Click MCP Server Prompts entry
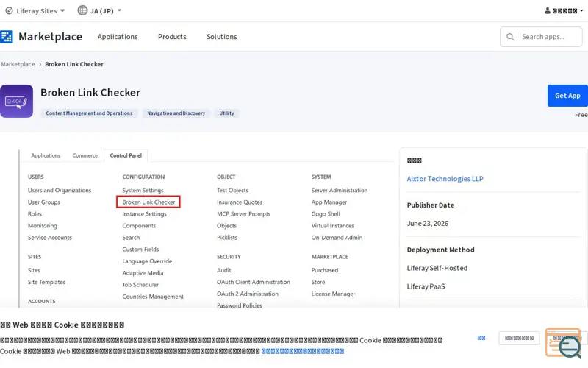 (244, 214)
